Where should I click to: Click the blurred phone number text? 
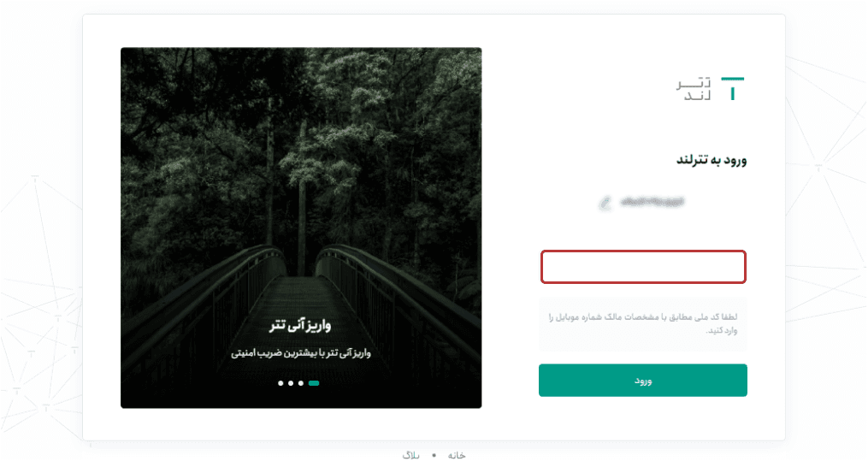point(652,202)
